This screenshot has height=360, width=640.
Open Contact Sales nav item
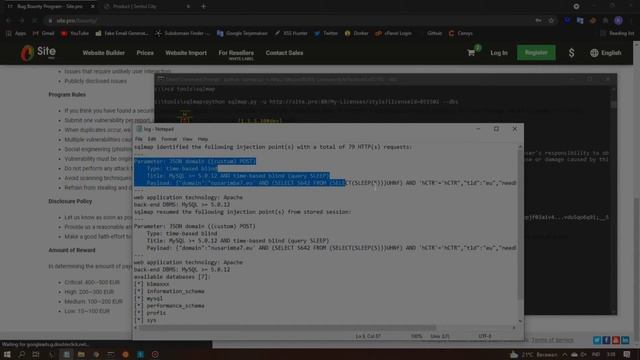284,53
